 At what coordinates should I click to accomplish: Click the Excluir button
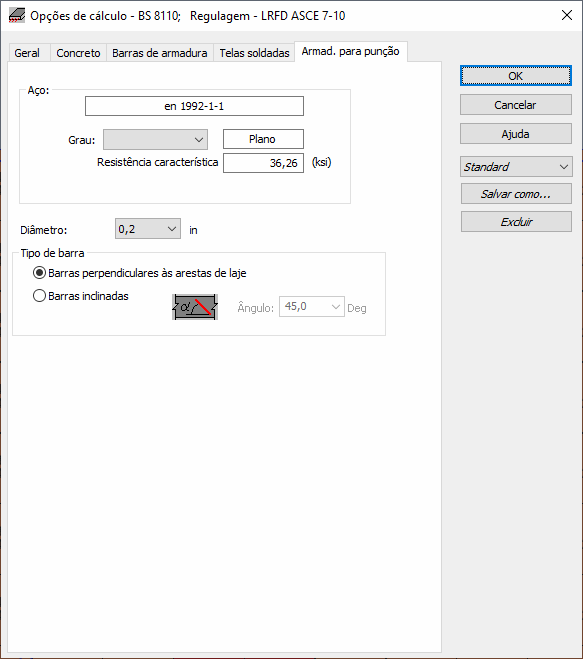[x=516, y=221]
